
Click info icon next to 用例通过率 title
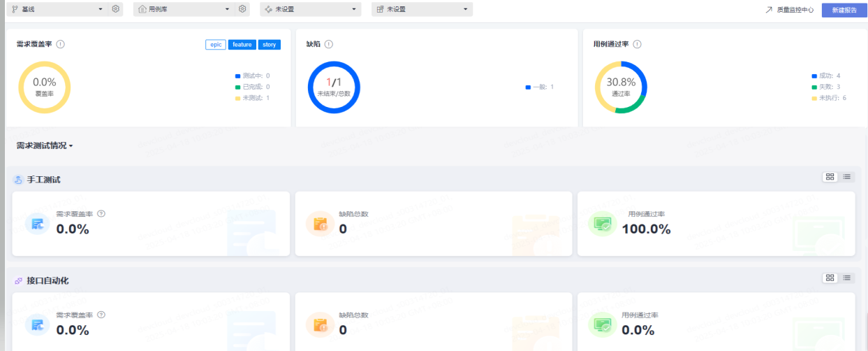click(638, 44)
